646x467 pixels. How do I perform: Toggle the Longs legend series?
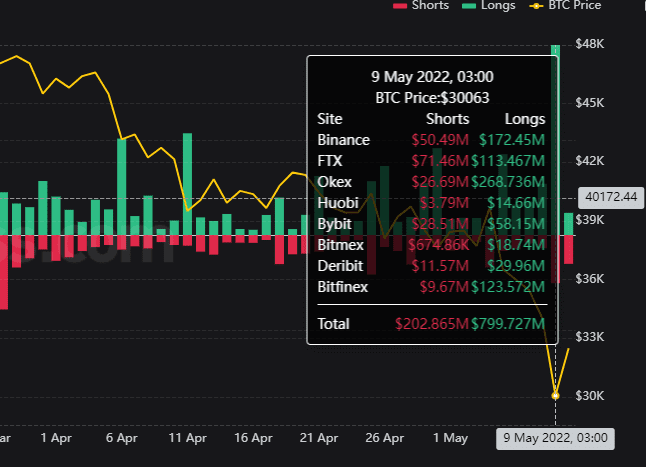tap(488, 5)
